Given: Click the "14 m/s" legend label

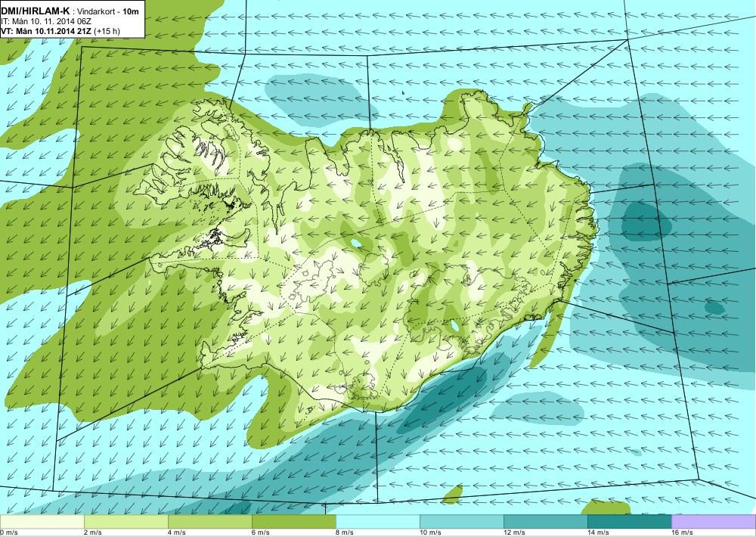Looking at the screenshot, I should (598, 532).
